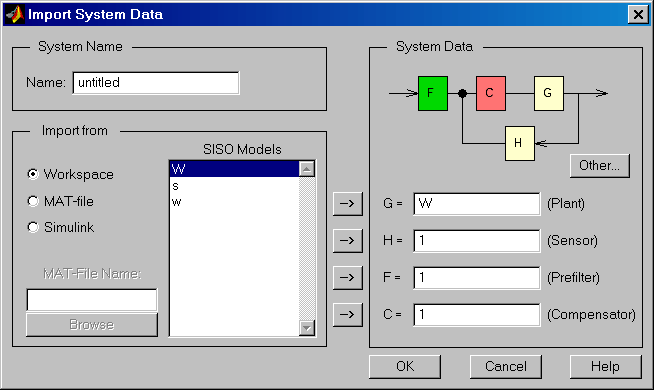Assign selected model to C with arrow
654x390 pixels.
[348, 315]
